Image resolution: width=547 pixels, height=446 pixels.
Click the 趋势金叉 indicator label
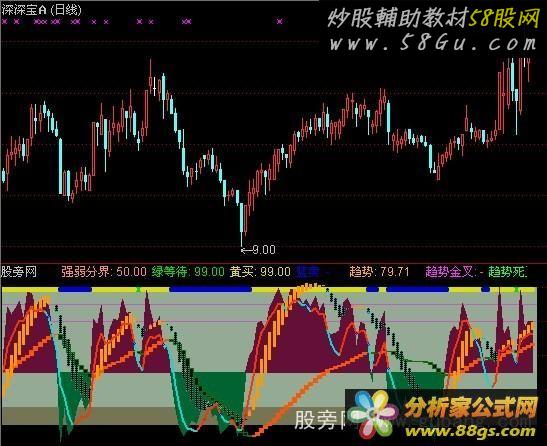[x=451, y=272]
